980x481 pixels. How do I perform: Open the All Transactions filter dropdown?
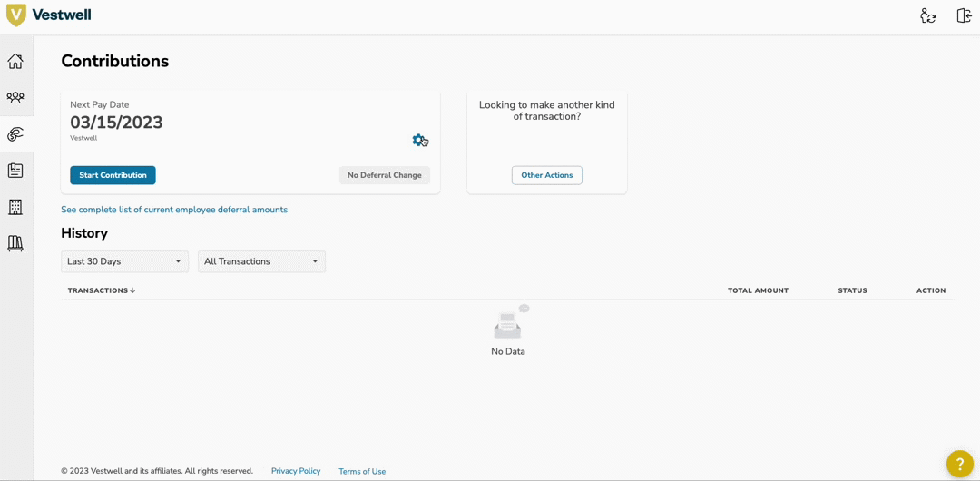261,261
